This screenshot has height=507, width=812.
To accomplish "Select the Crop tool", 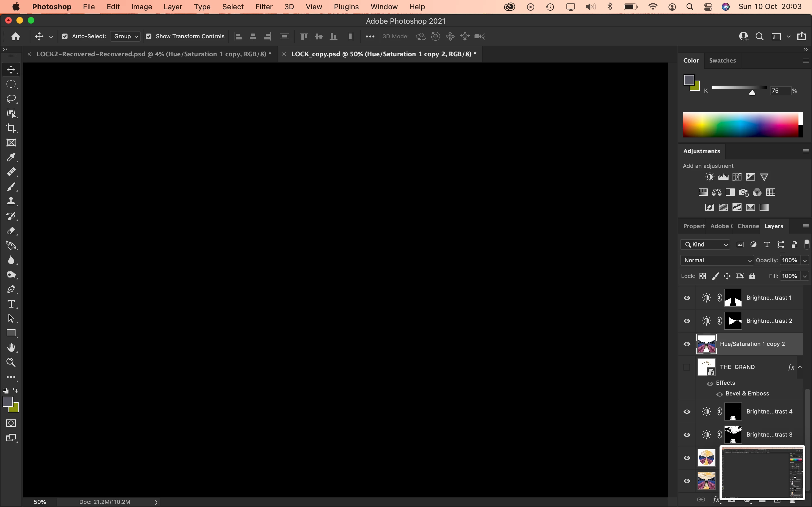I will coord(11,128).
